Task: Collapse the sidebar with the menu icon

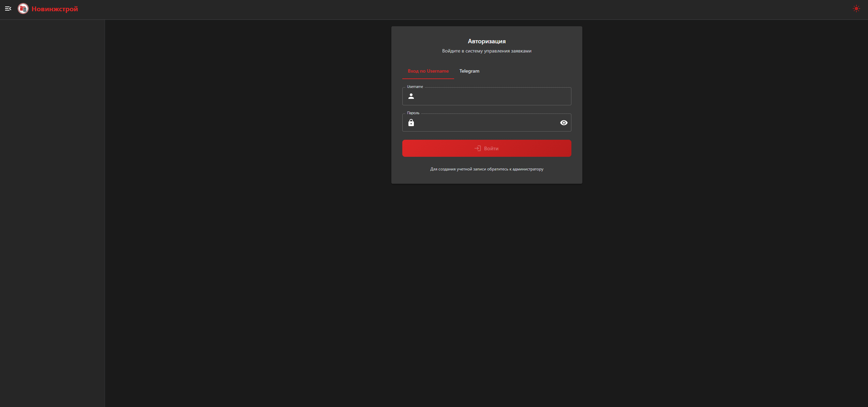Action: coord(8,9)
